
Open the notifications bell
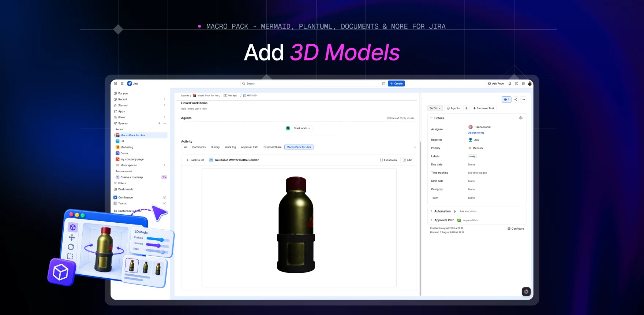coord(510,84)
